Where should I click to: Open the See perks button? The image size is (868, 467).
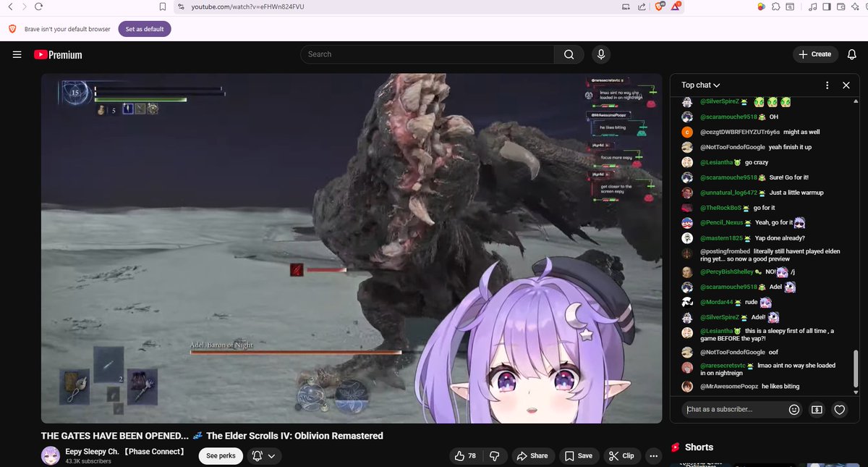coord(221,455)
